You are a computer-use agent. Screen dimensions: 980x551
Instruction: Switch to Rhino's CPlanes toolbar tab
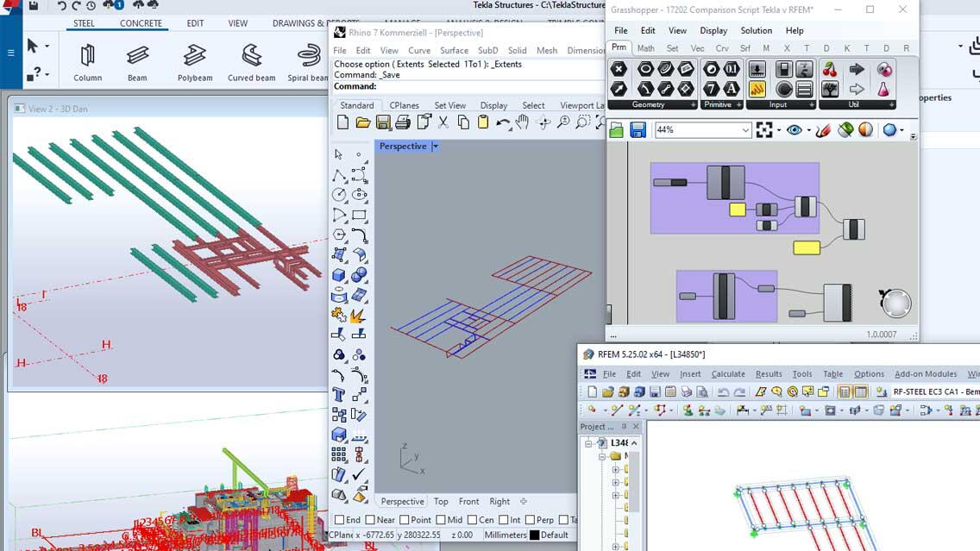coord(404,105)
